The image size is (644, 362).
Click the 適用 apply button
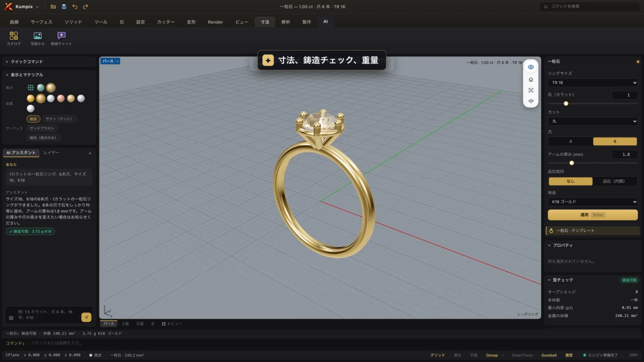[593, 215]
